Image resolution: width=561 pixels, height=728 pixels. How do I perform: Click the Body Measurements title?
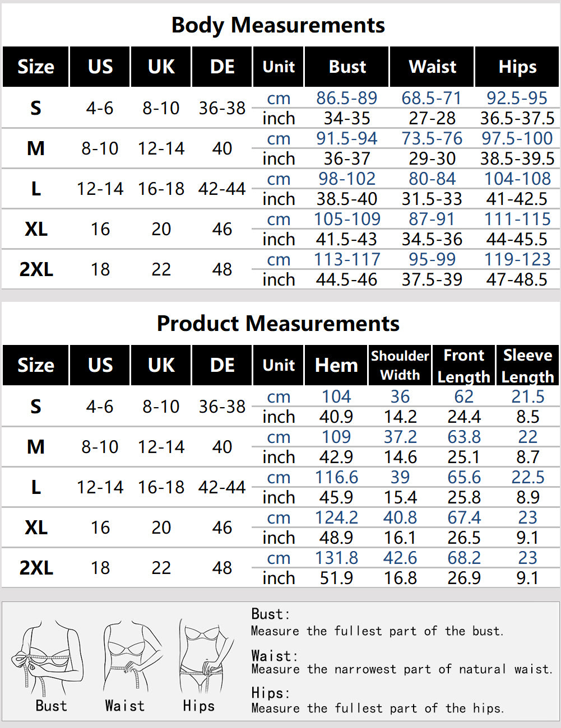click(278, 25)
